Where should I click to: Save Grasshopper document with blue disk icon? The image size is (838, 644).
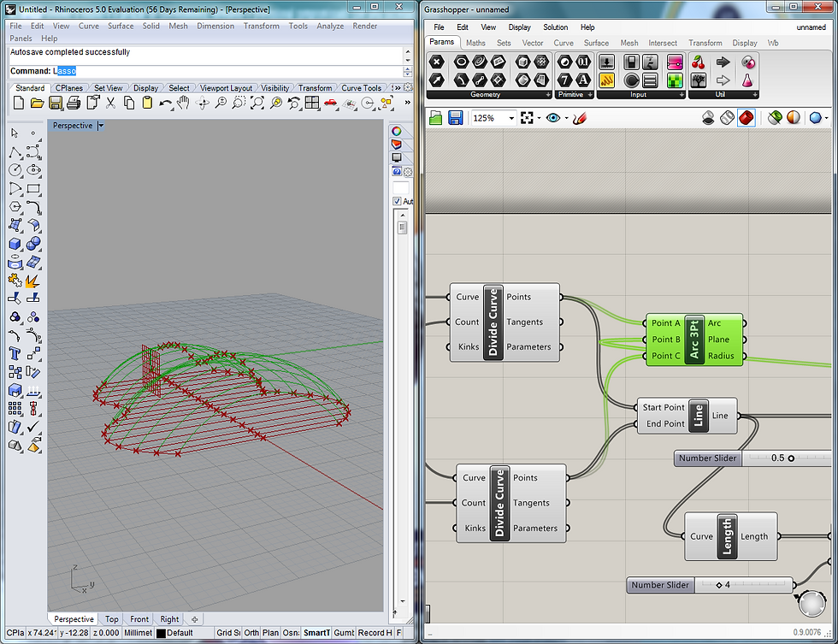pyautogui.click(x=455, y=118)
